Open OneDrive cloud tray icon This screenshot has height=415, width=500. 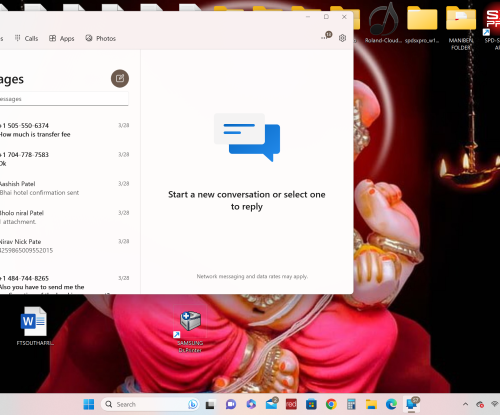[480, 404]
